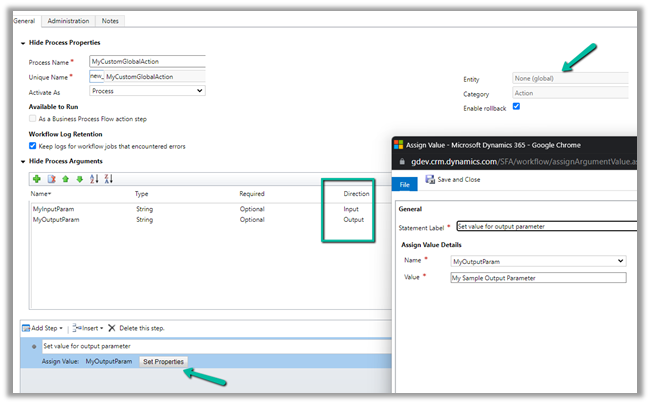Click the Process Name text field
Screen dimensions: 650x404
click(147, 62)
